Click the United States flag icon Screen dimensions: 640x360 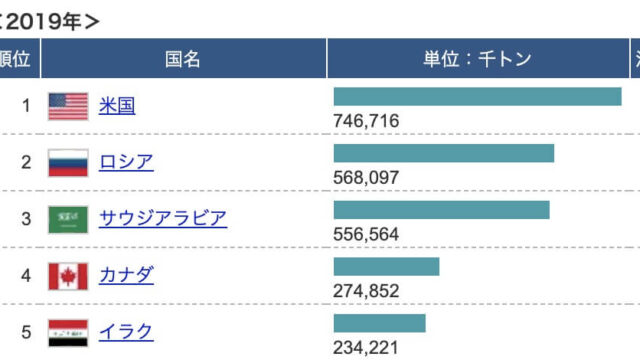click(68, 107)
